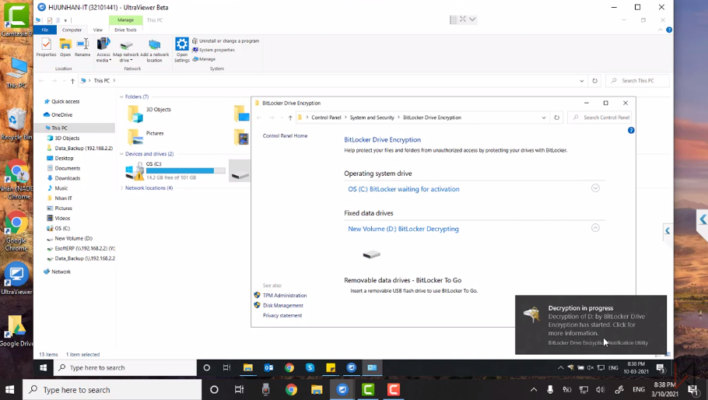Image resolution: width=708 pixels, height=400 pixels.
Task: Open UltraViewer toolbar dropdown arrow
Action: click(x=472, y=19)
